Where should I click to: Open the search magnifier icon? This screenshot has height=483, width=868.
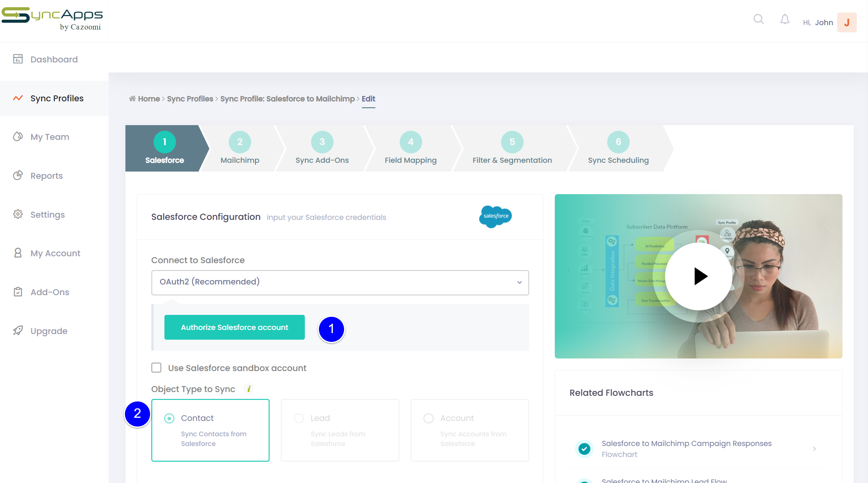coord(758,19)
